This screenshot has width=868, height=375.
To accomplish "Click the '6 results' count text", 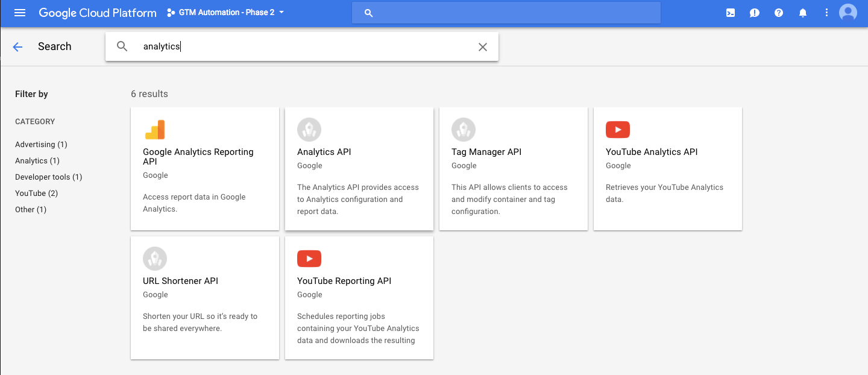I will click(149, 94).
